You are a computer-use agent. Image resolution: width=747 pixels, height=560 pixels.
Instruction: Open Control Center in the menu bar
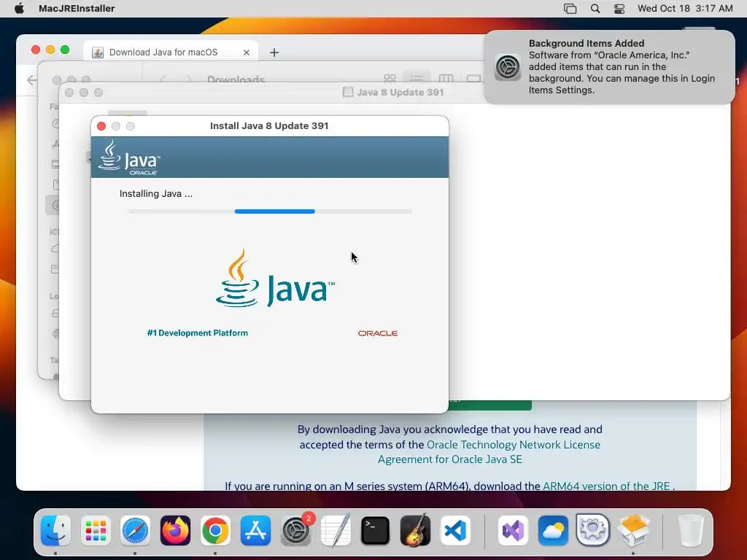tap(619, 9)
